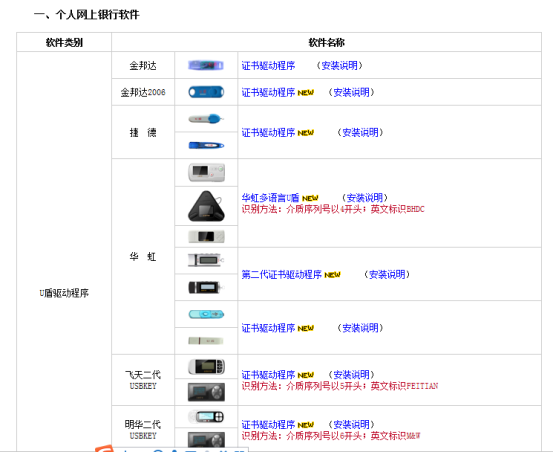Image resolution: width=554 pixels, height=452 pixels.
Task: Select the 软件名称 column header
Action: 326,43
